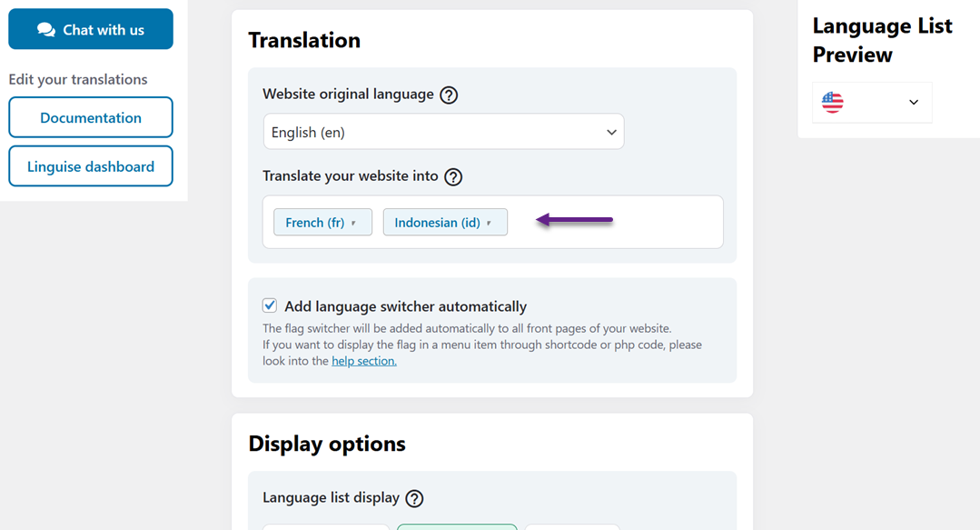Click the chat bubbles icon
Viewport: 980px width, 530px height.
(46, 29)
